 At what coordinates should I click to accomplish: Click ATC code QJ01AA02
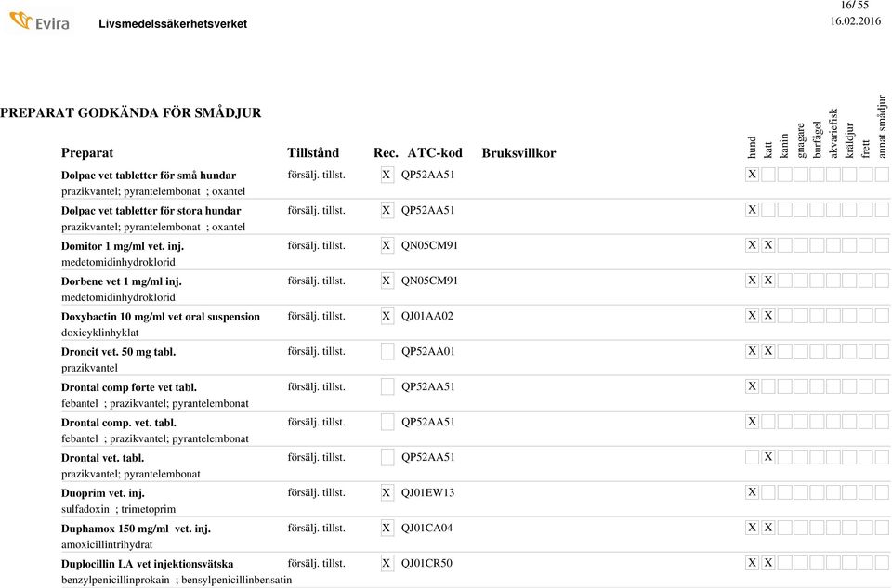[427, 316]
